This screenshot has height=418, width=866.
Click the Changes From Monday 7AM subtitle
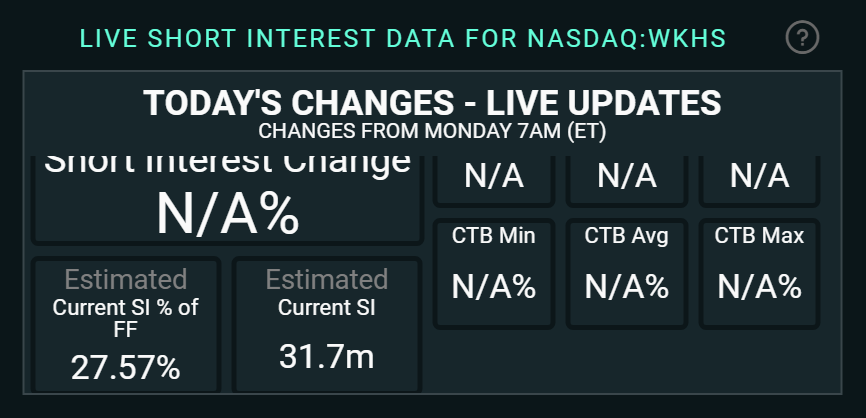click(x=432, y=130)
